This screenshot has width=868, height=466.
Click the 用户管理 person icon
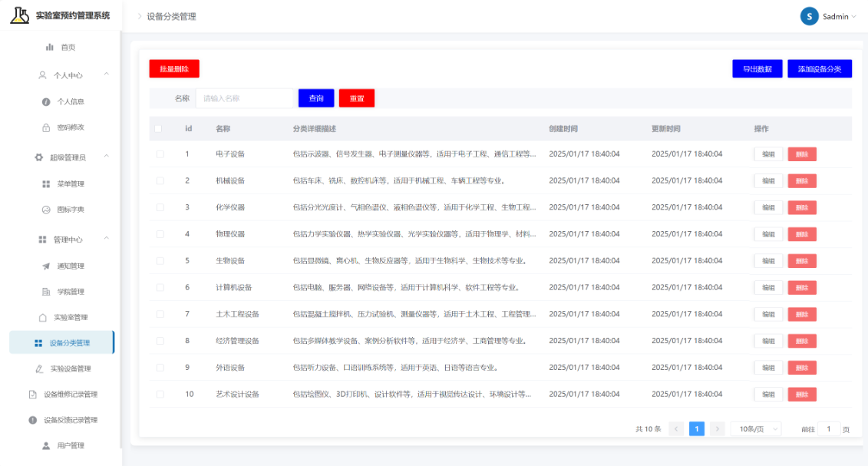coord(47,445)
